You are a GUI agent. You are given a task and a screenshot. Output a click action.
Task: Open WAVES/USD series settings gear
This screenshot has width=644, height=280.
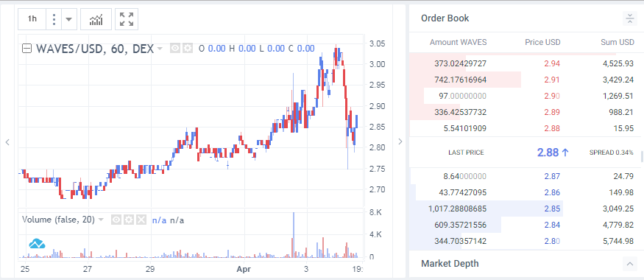point(188,49)
